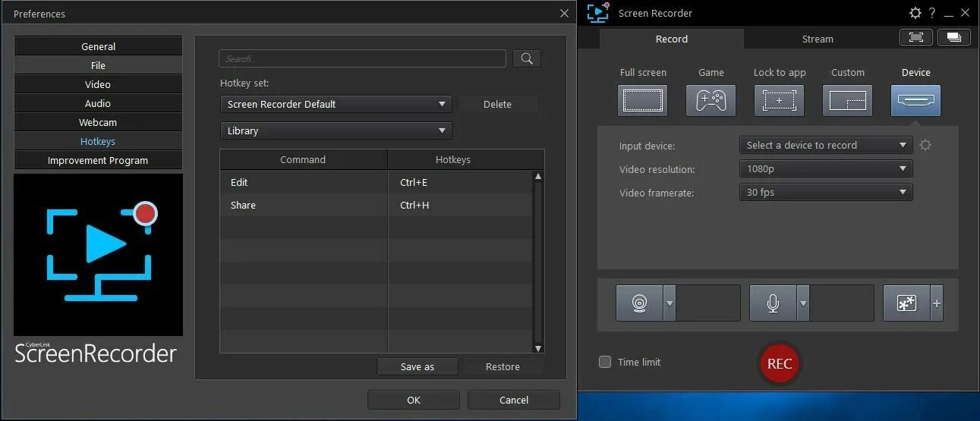Click the Ctrl+H hotkey cell

[460, 205]
